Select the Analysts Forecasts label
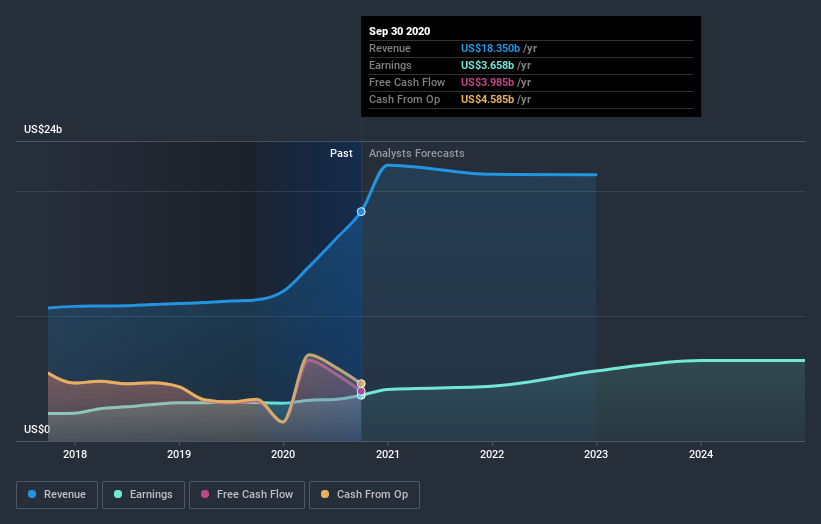This screenshot has height=524, width=821. [x=416, y=153]
